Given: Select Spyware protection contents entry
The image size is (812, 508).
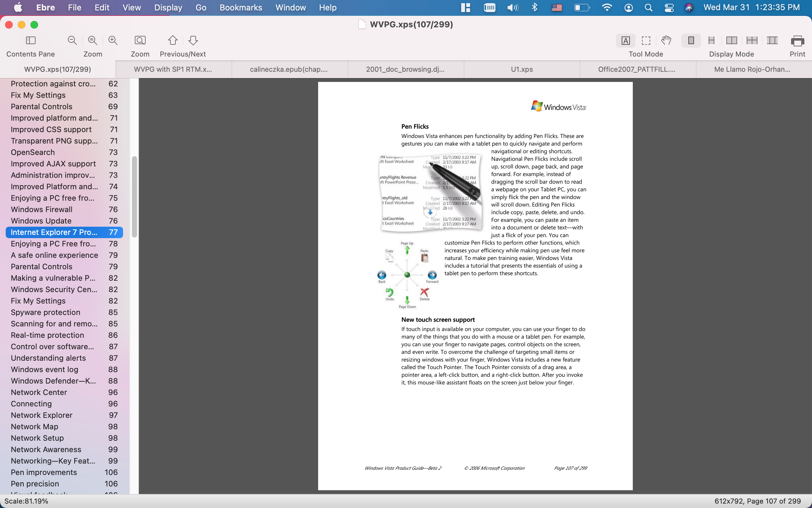Looking at the screenshot, I should click(x=64, y=312).
